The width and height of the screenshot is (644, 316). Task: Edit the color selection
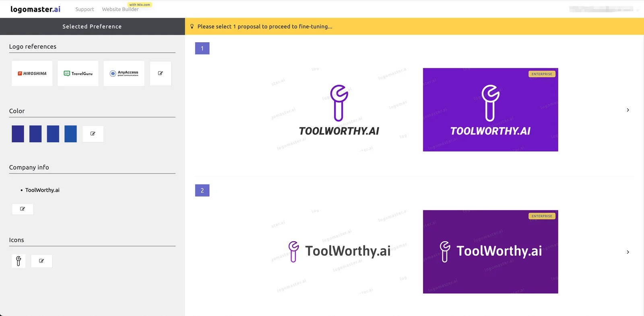point(93,134)
